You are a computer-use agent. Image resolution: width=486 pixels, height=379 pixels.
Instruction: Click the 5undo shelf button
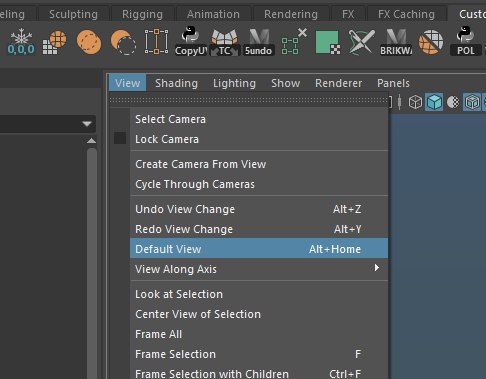pyautogui.click(x=259, y=42)
